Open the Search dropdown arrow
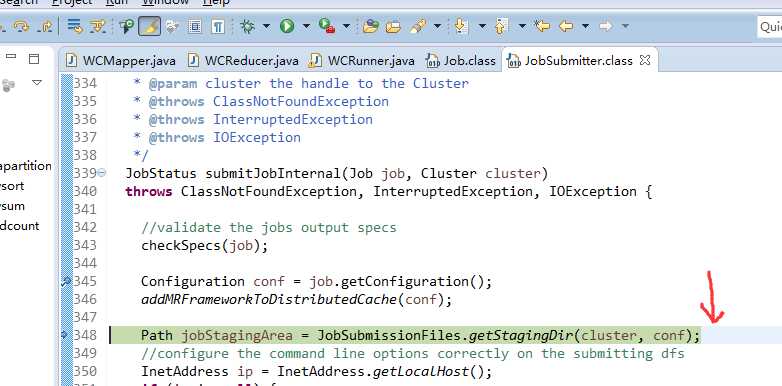 point(437,26)
